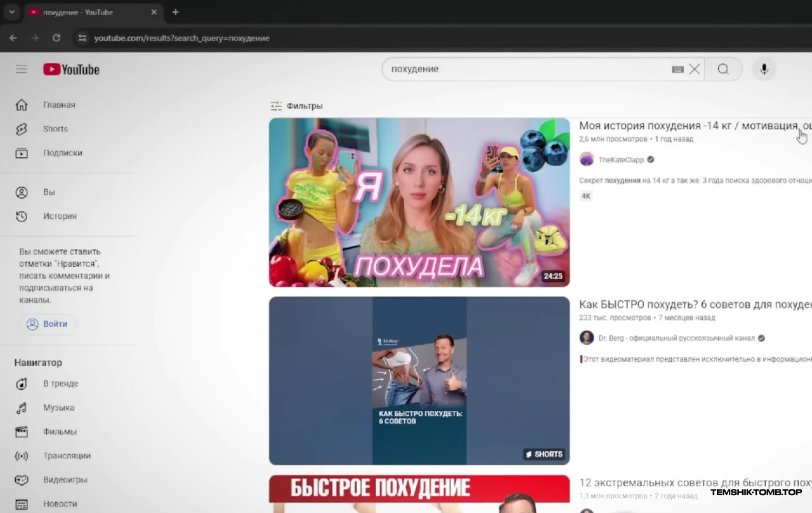
Task: Click the browser forward arrow
Action: (x=35, y=38)
